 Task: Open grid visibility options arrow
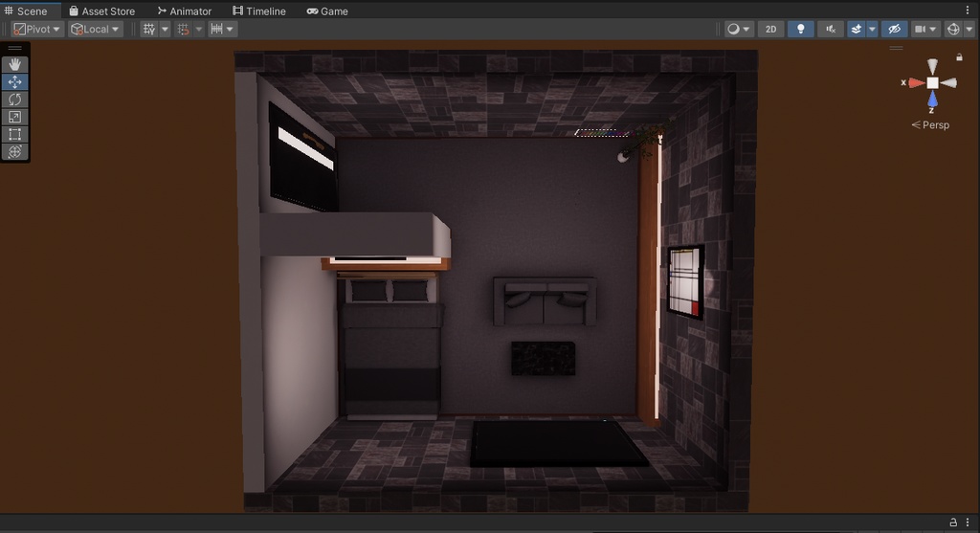pyautogui.click(x=165, y=29)
